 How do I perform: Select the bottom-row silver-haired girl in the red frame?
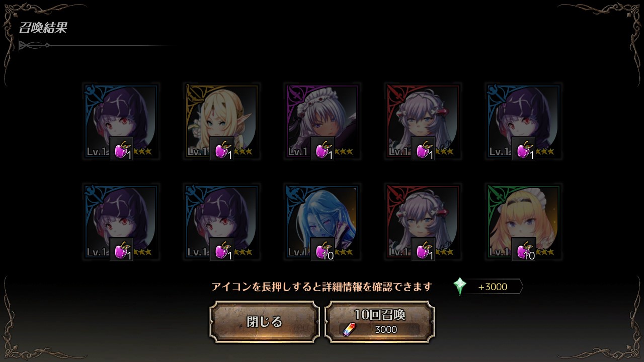(423, 222)
